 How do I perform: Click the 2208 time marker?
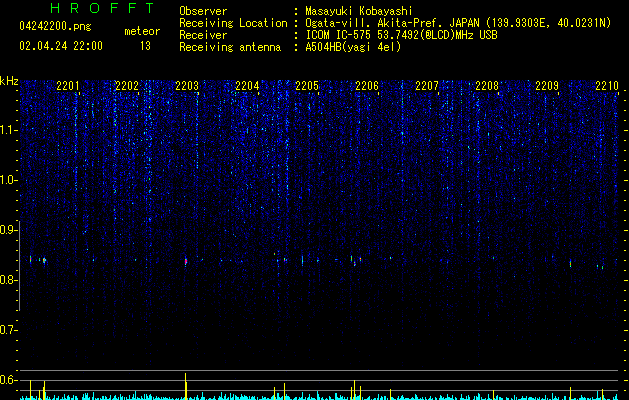[487, 85]
